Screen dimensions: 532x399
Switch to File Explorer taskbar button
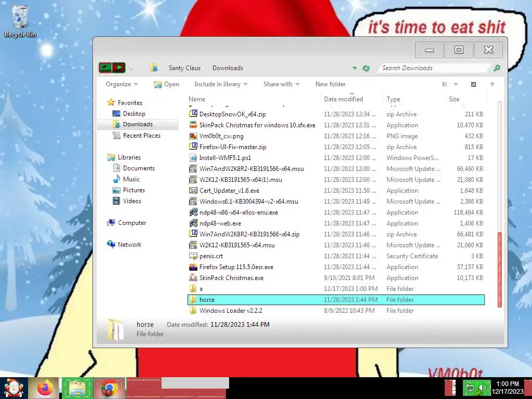click(x=77, y=388)
